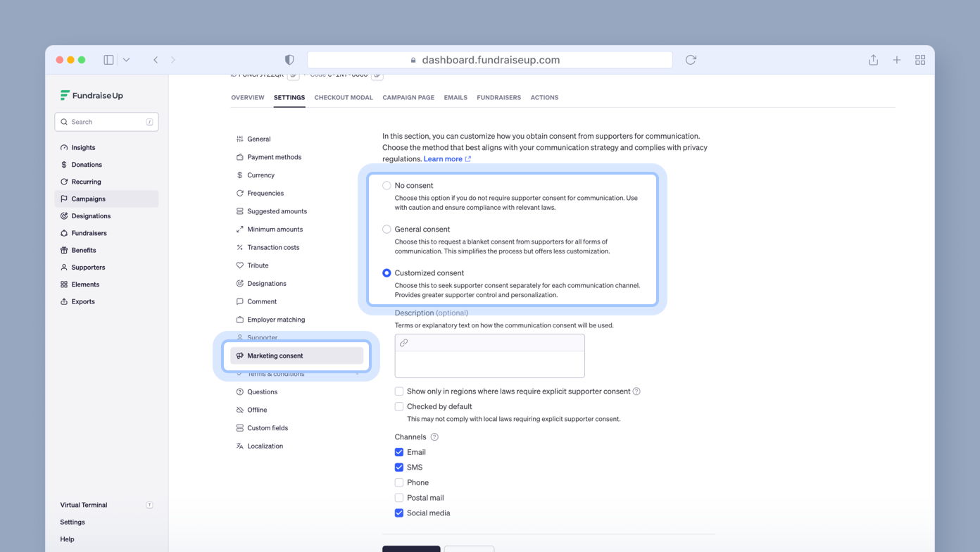This screenshot has height=552, width=980.
Task: Click the link icon in the Description field
Action: point(403,343)
